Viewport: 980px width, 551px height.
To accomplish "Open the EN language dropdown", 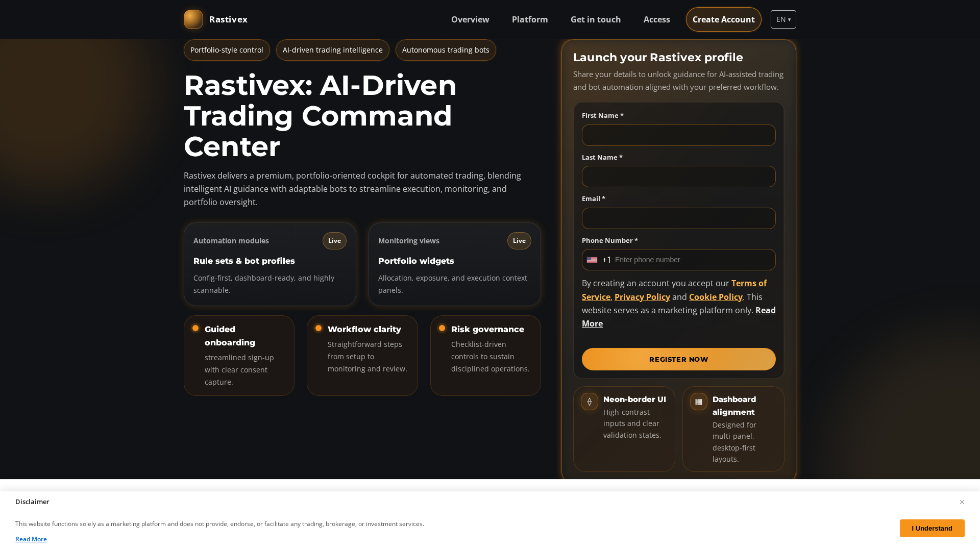I will (783, 19).
